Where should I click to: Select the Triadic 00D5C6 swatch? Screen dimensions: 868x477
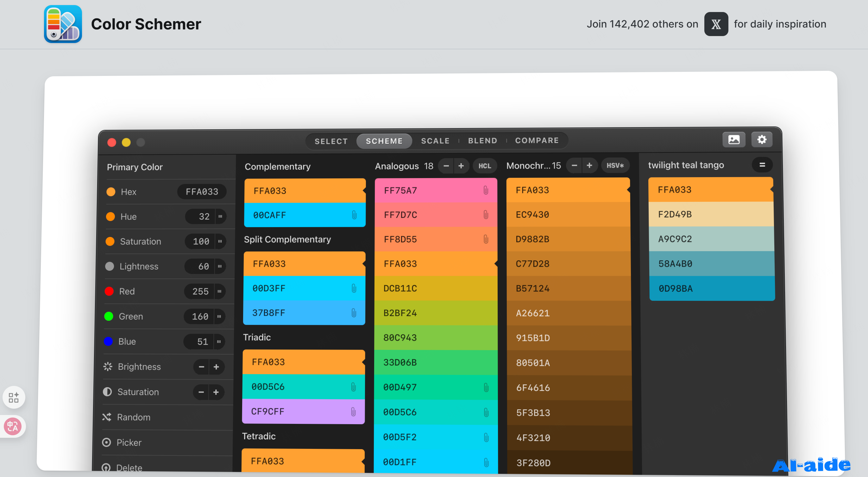303,387
